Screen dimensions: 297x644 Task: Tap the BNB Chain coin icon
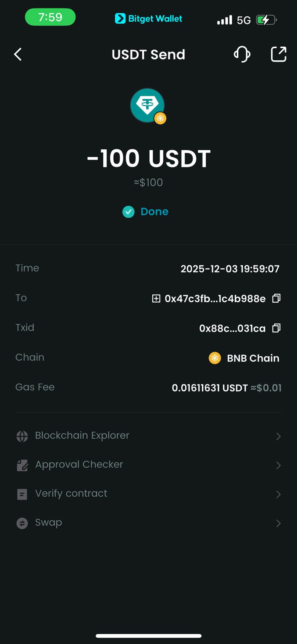click(x=215, y=358)
